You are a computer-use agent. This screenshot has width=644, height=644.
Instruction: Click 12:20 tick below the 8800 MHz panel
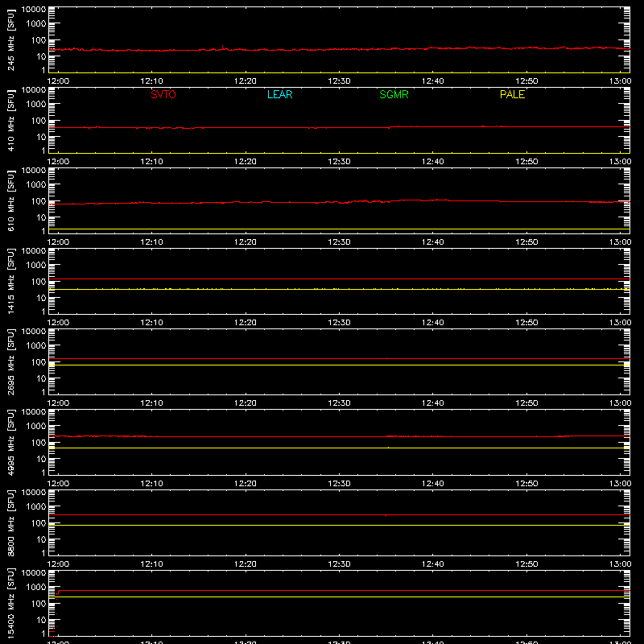[246, 564]
